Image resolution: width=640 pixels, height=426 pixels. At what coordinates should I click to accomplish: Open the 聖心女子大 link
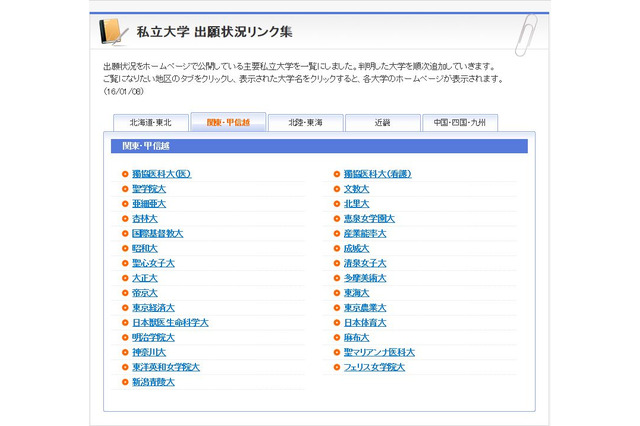pos(153,263)
